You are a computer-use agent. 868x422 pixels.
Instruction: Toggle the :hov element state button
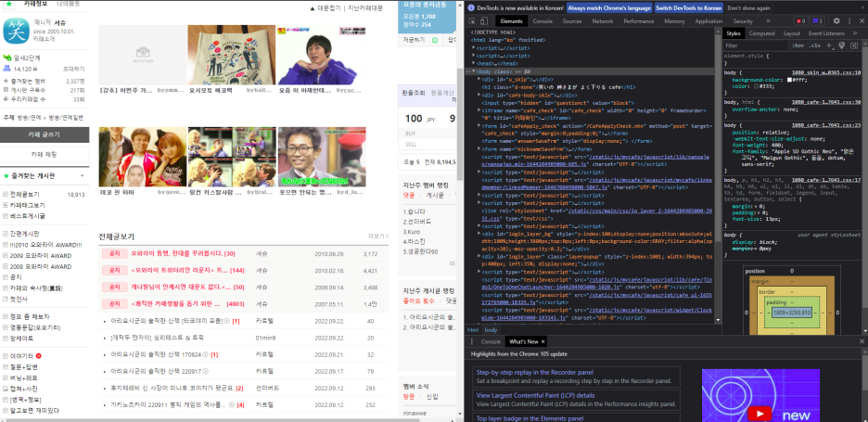[798, 45]
